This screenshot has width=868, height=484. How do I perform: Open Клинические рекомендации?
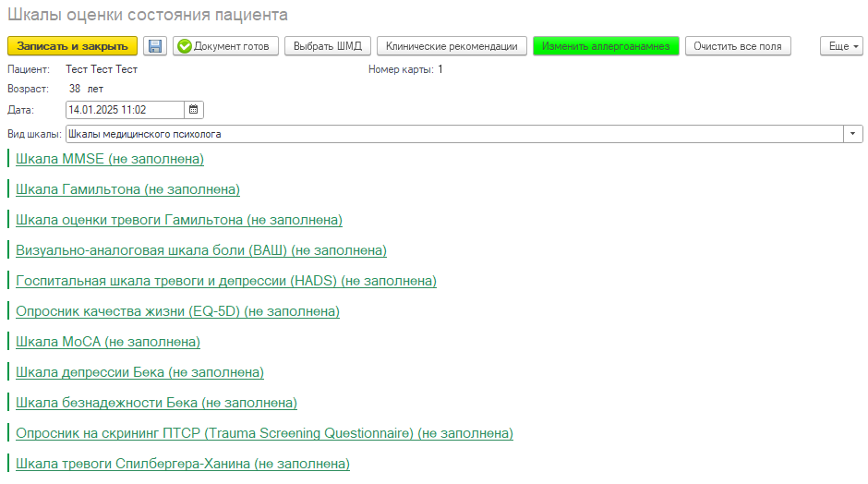coord(452,46)
